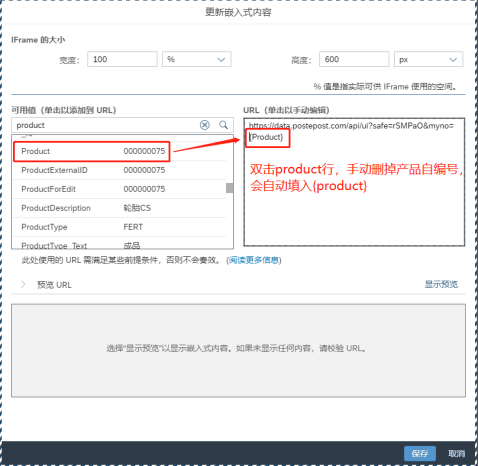The image size is (478, 466).
Task: Select the Product row
Action: click(119, 151)
